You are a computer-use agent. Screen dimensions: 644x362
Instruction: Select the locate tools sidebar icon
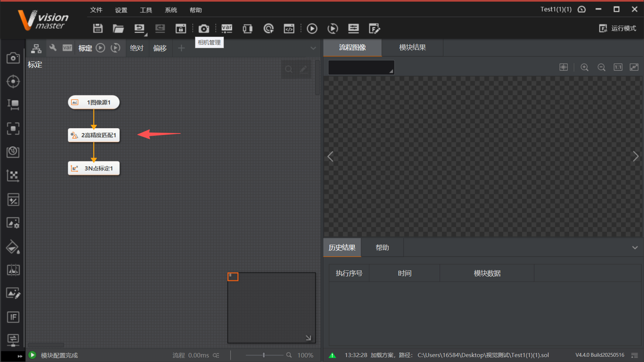[x=13, y=81]
